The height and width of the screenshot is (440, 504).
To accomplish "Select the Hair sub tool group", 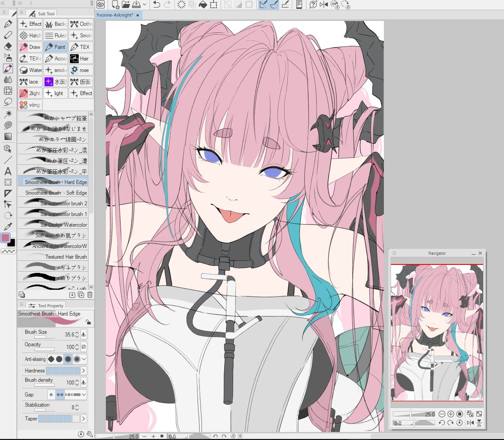I will (81, 59).
